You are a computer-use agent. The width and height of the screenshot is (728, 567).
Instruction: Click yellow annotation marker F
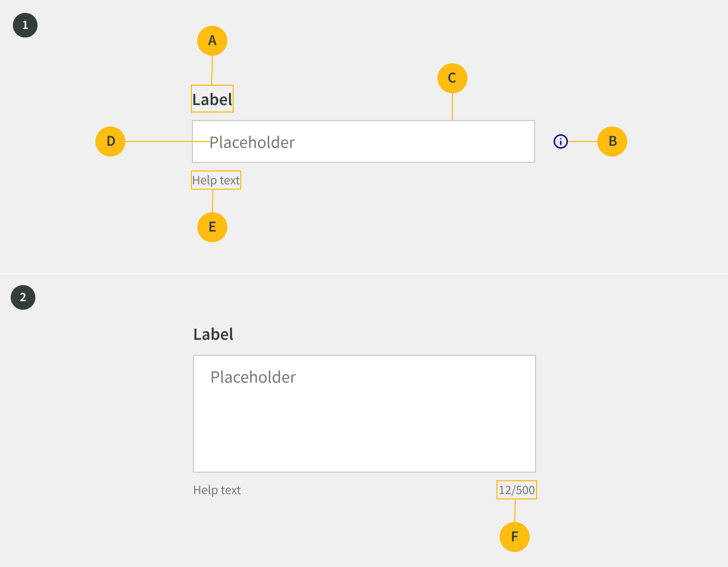click(515, 537)
